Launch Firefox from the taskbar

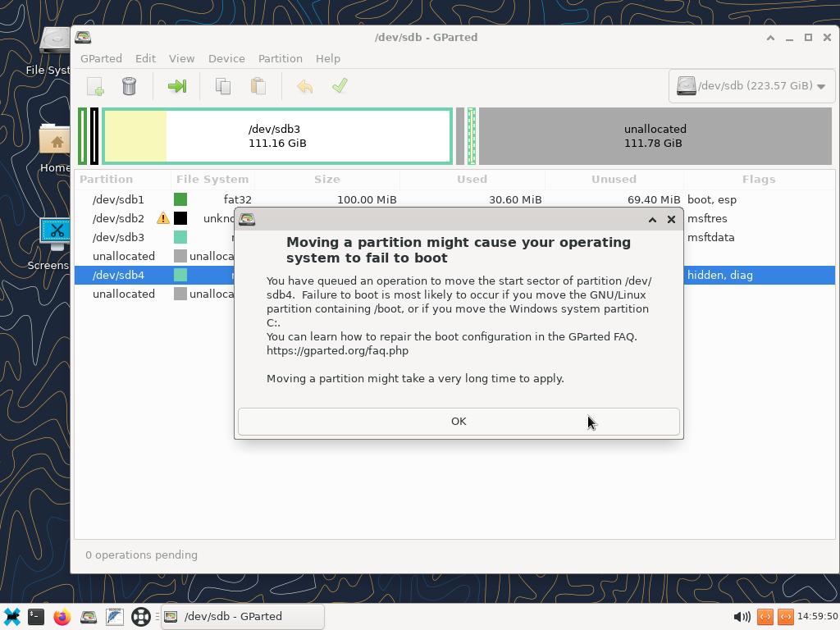click(x=62, y=617)
